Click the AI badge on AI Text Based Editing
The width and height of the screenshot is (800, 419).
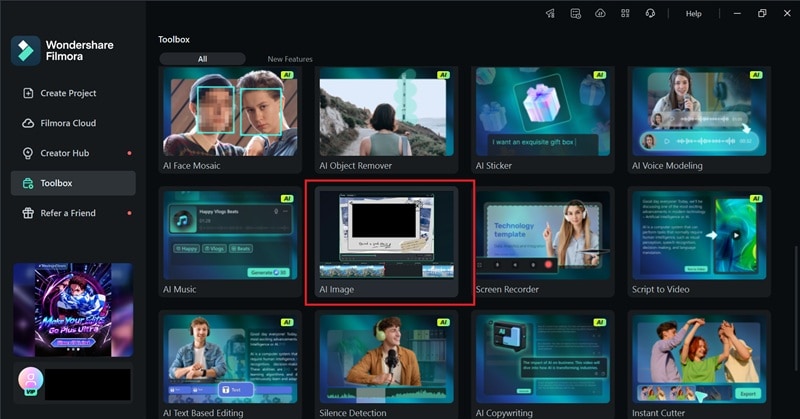[287, 323]
